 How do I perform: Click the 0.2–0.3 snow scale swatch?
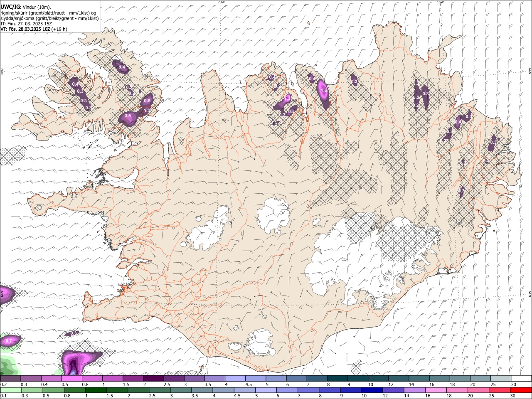10,379
